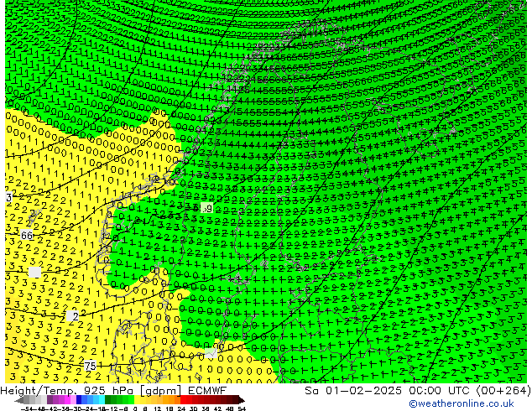Click the dark purple legend swatch
This screenshot has width=532, height=411.
[50, 399]
